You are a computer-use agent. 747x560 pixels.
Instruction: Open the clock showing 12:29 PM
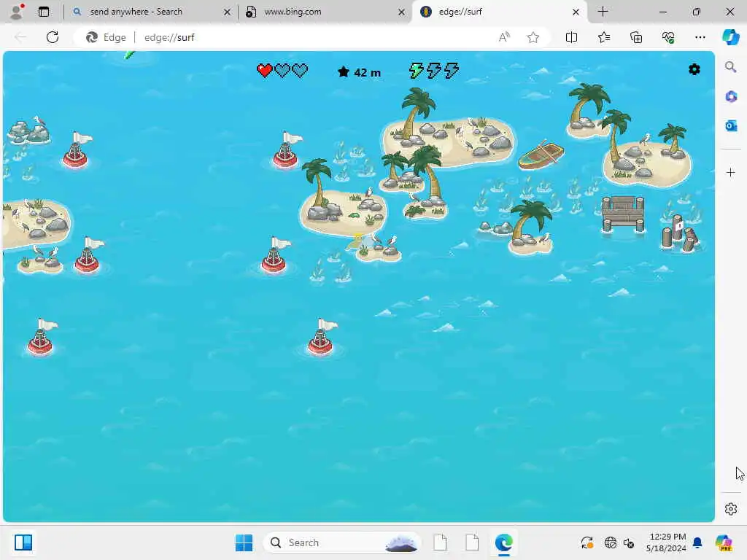click(x=666, y=542)
